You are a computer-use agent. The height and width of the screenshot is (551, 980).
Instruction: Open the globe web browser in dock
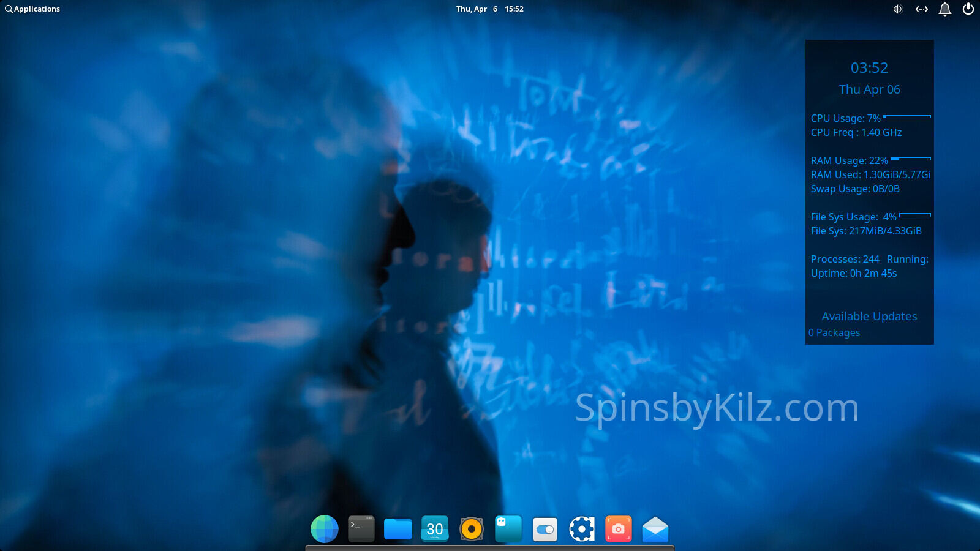tap(325, 529)
